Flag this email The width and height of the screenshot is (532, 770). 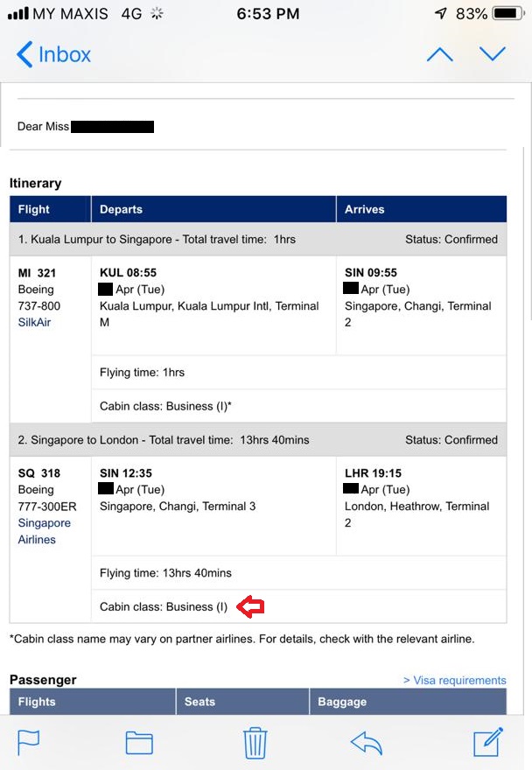tap(29, 742)
